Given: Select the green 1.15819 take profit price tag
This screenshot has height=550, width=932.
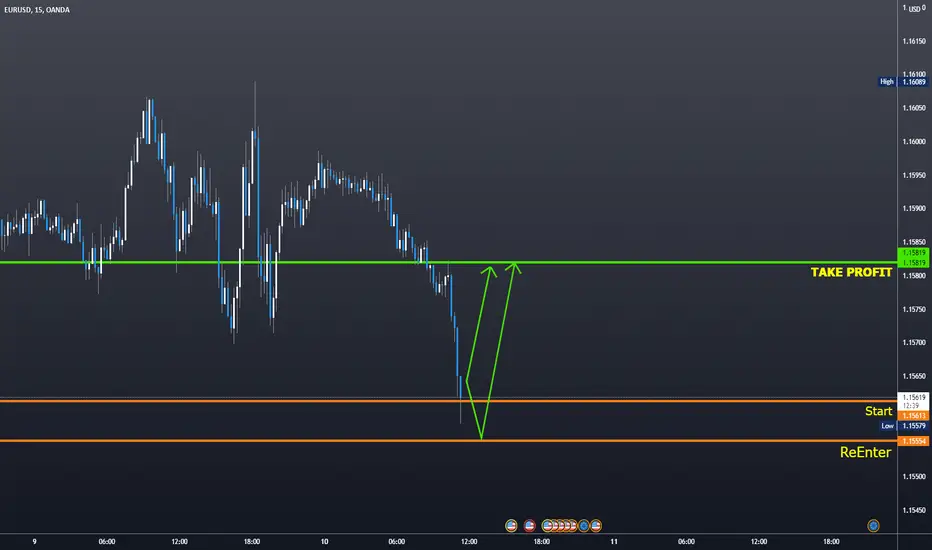Looking at the screenshot, I should (914, 257).
